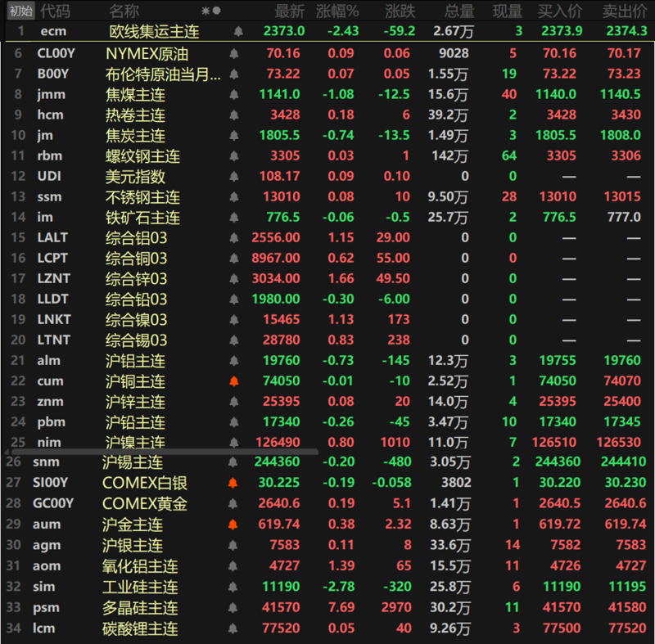Click the orange bell icon beside COMEX白银
The height and width of the screenshot is (644, 655).
pyautogui.click(x=233, y=483)
